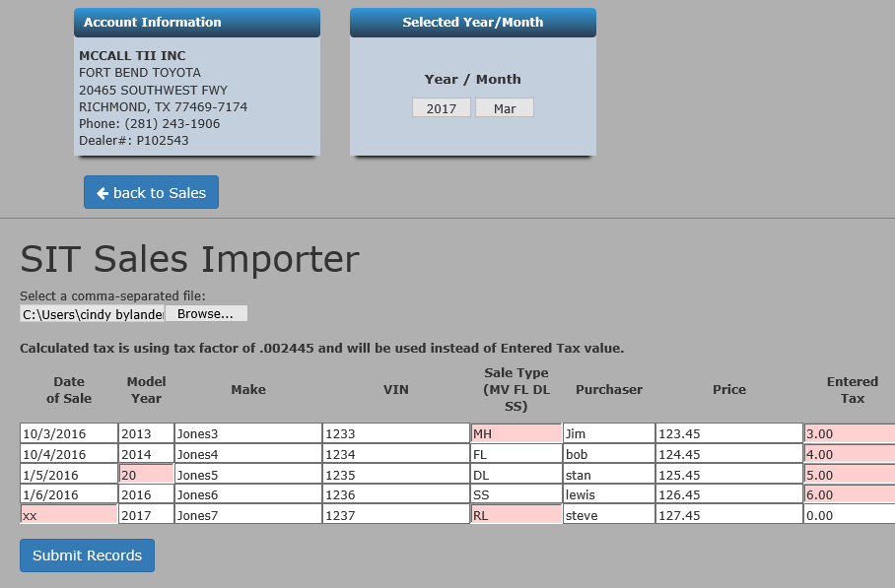This screenshot has height=588, width=895.
Task: Click the file path text field
Action: [92, 314]
